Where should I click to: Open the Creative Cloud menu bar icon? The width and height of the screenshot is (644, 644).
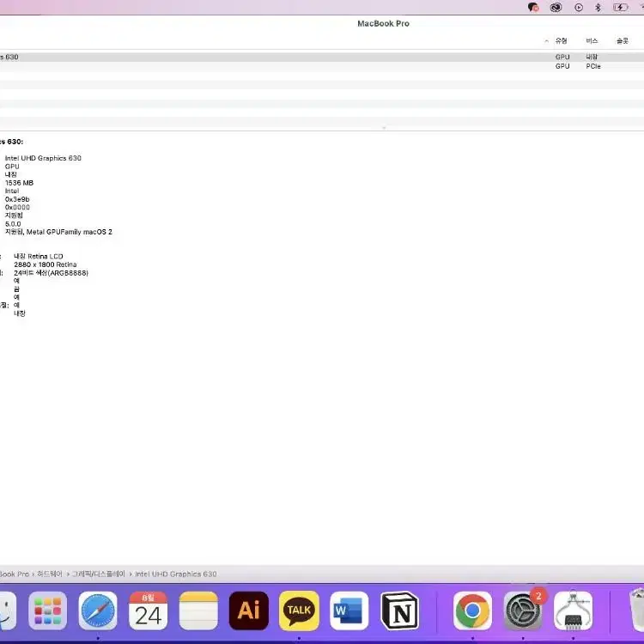(556, 8)
